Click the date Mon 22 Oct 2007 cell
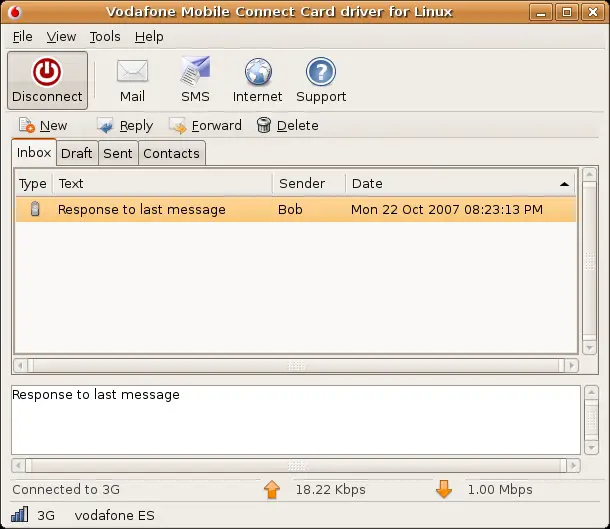Viewport: 610px width, 529px height. pyautogui.click(x=447, y=210)
